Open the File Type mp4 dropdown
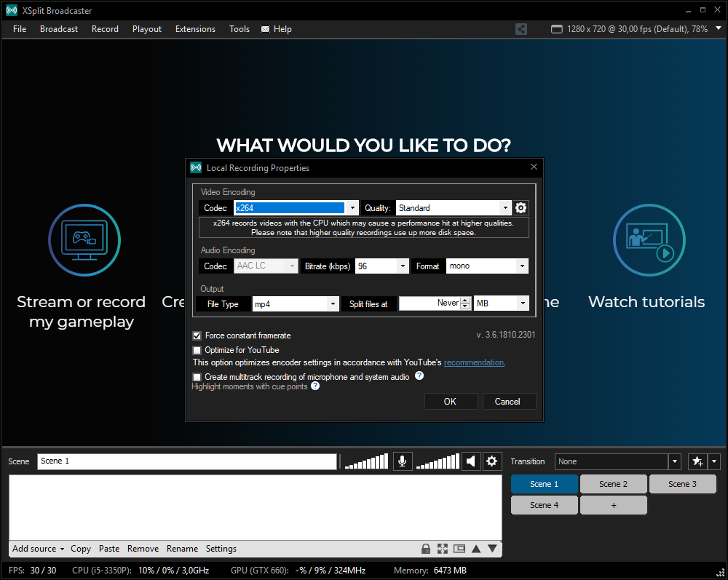 click(333, 304)
